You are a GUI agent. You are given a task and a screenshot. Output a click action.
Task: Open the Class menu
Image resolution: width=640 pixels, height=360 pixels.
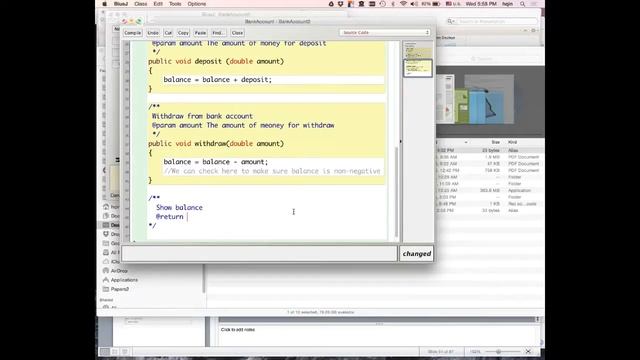tap(140, 4)
